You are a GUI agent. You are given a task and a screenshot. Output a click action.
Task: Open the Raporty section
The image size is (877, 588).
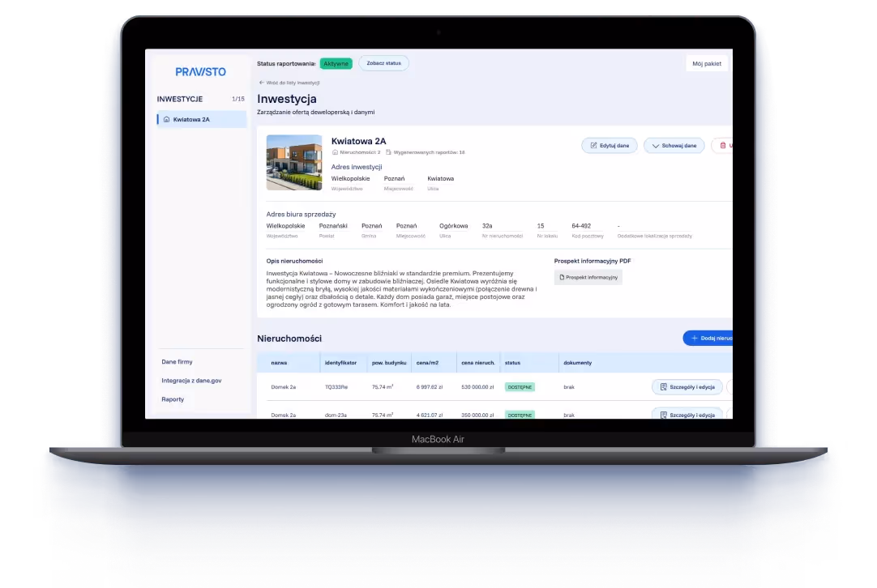172,399
